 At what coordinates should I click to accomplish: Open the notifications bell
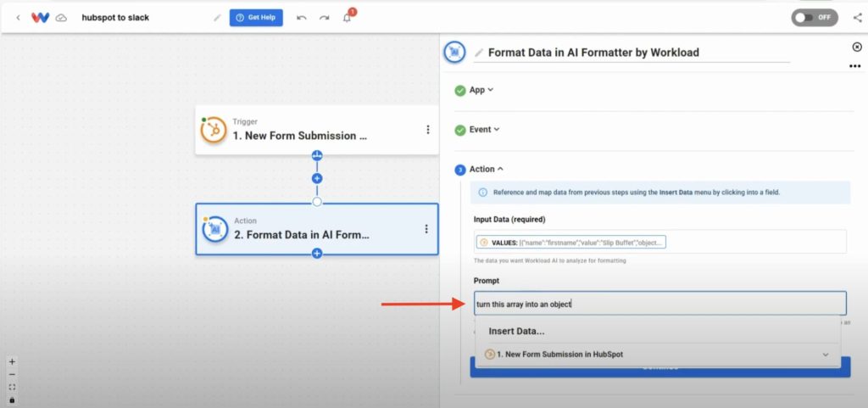tap(347, 17)
